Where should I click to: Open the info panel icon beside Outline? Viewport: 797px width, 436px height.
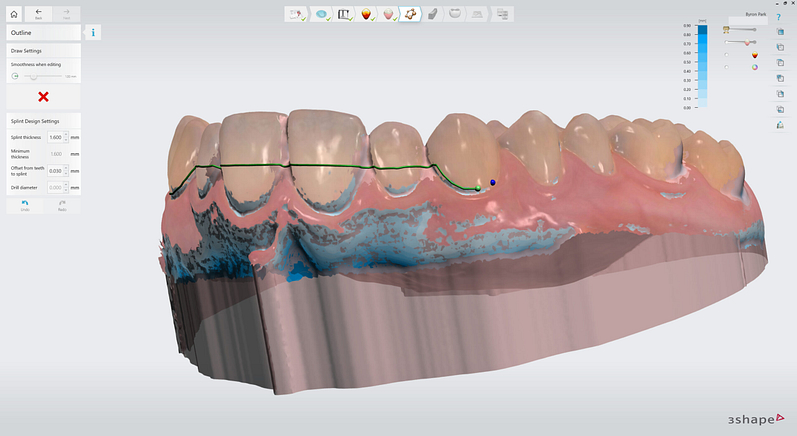pos(93,33)
